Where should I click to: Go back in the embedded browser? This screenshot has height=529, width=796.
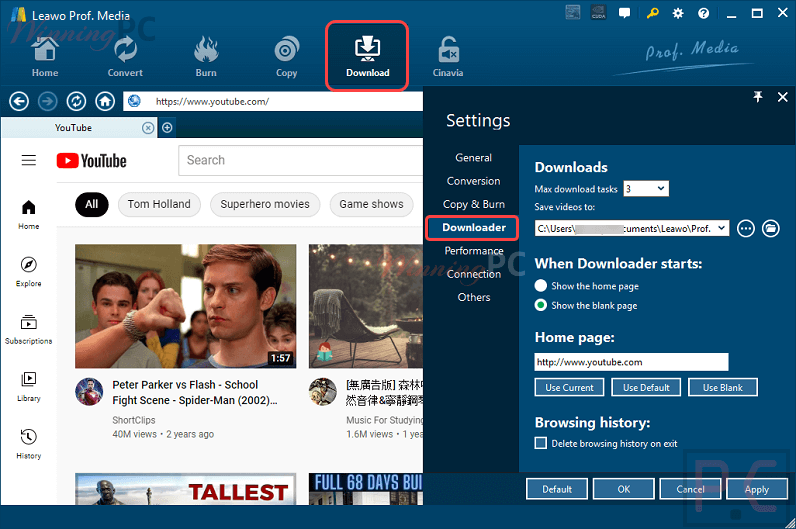click(x=19, y=102)
